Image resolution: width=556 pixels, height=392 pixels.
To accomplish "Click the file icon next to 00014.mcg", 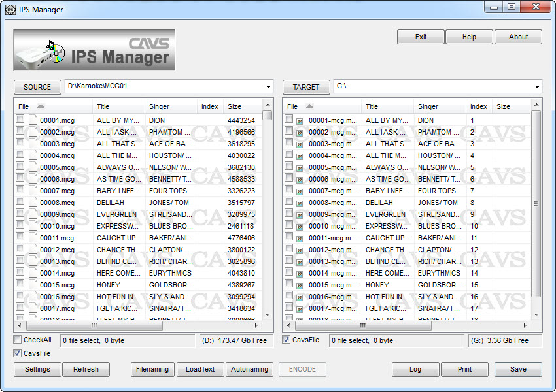I will coord(33,273).
